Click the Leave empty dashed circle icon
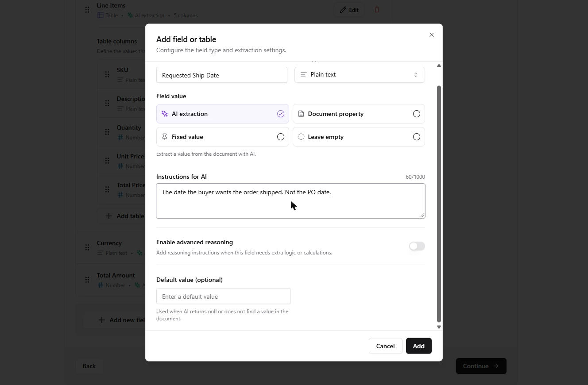588x385 pixels. (301, 137)
